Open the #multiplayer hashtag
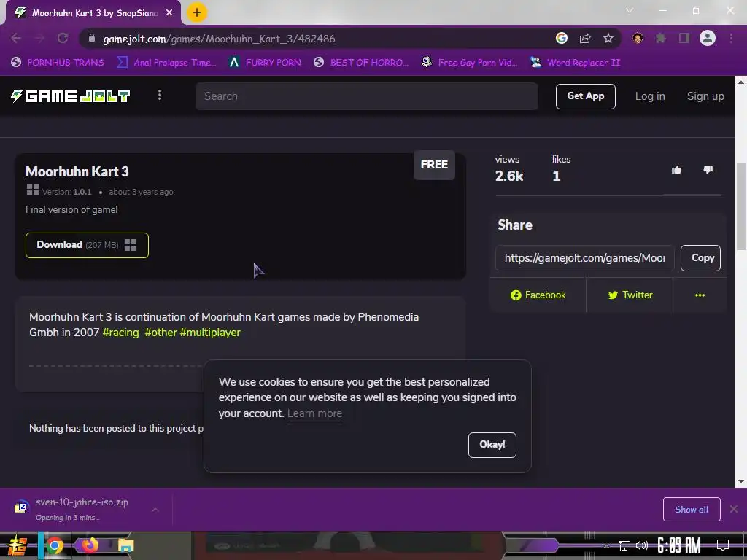Viewport: 747px width, 560px height. tap(210, 332)
